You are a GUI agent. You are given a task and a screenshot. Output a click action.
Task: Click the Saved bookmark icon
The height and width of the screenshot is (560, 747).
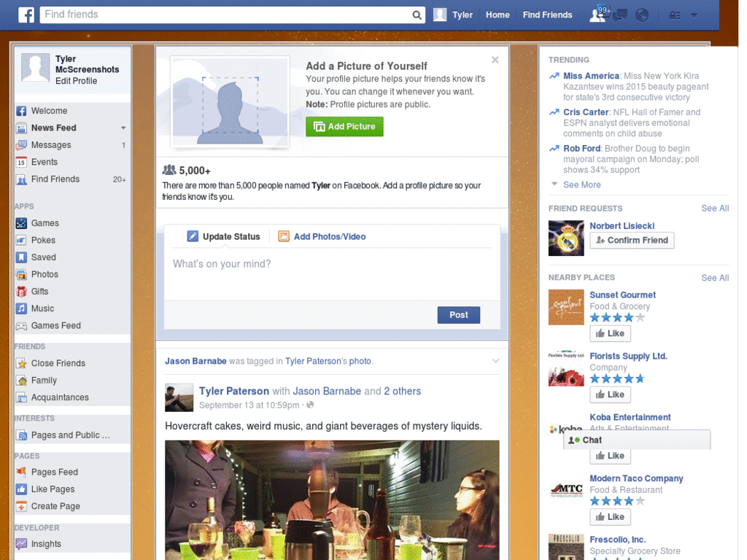pyautogui.click(x=21, y=257)
